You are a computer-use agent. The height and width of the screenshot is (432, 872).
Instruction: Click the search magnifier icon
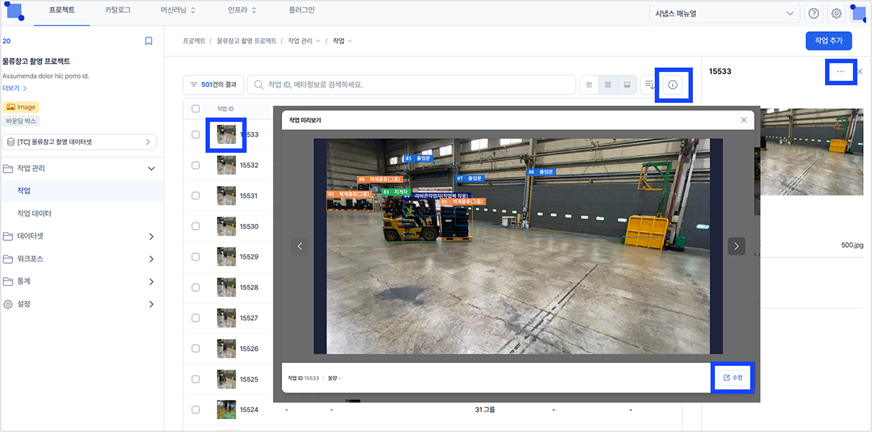point(258,85)
